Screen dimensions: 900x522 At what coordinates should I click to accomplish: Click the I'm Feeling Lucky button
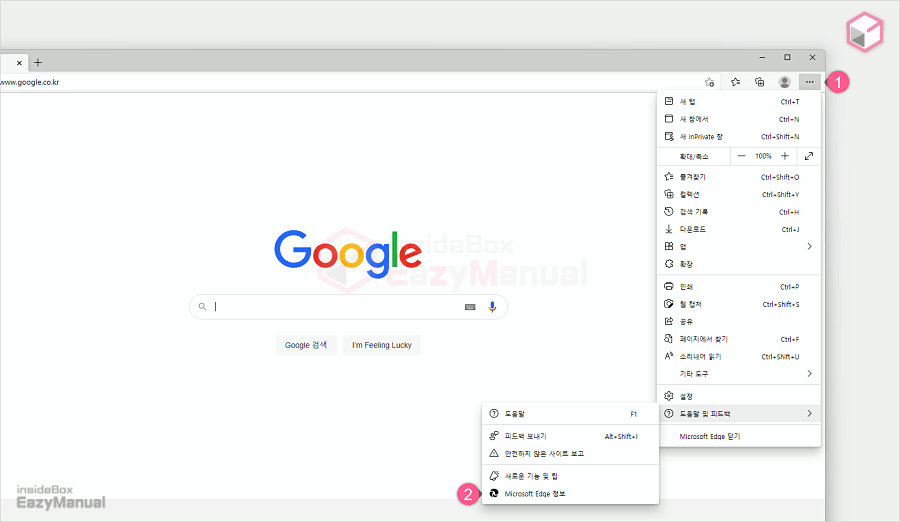382,345
